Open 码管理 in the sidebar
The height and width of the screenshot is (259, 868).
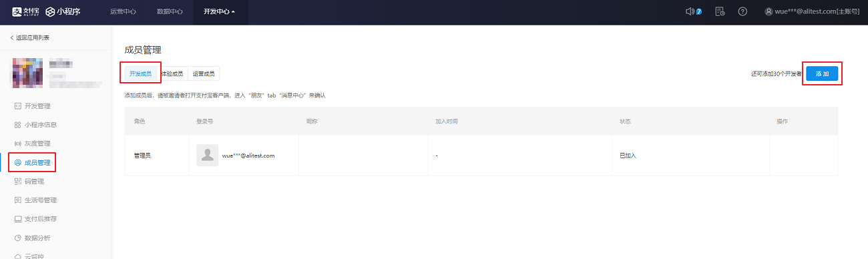tap(29, 181)
